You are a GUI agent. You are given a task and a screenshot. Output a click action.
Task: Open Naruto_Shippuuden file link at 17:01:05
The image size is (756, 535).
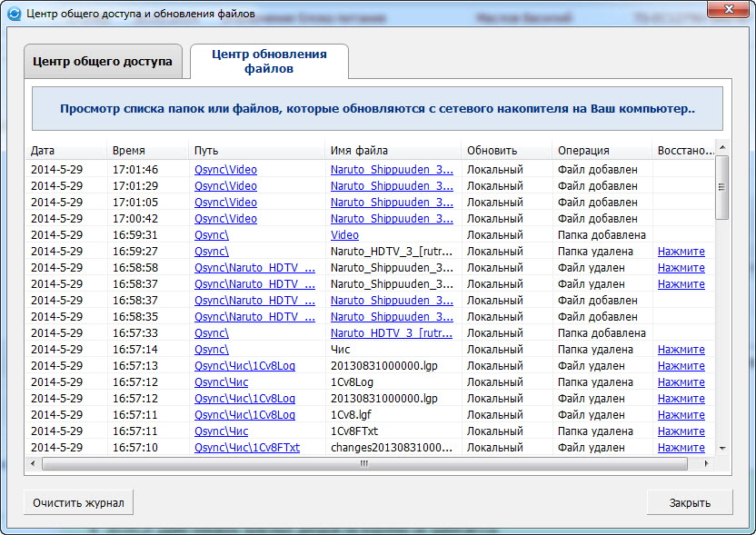pyautogui.click(x=392, y=203)
